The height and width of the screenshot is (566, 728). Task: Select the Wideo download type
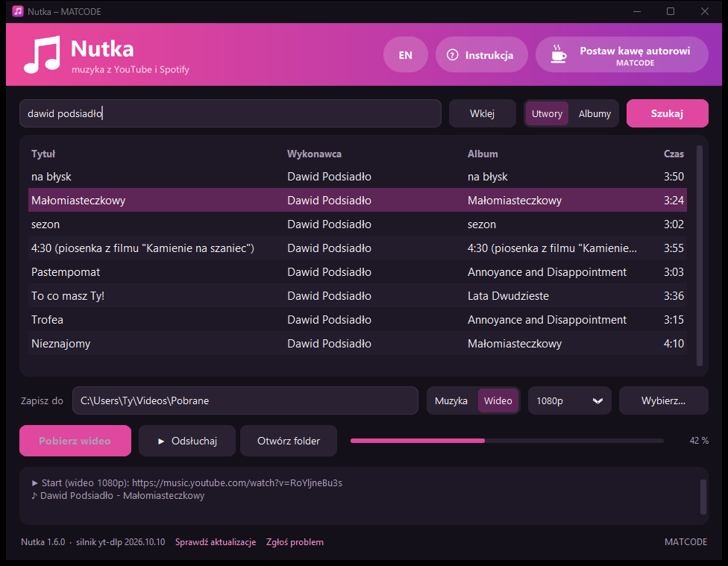[x=498, y=400]
